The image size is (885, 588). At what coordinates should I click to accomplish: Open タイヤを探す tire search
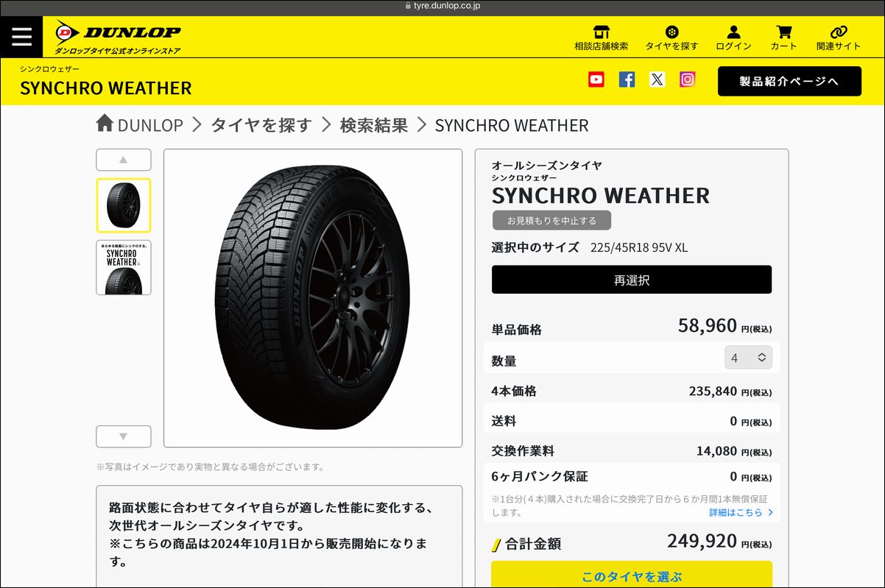(x=671, y=38)
